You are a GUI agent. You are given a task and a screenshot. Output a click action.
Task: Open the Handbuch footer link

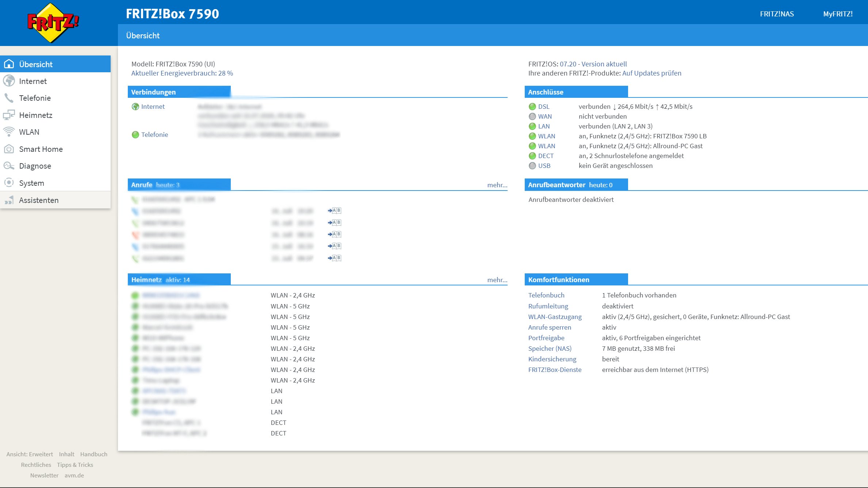pyautogui.click(x=94, y=454)
